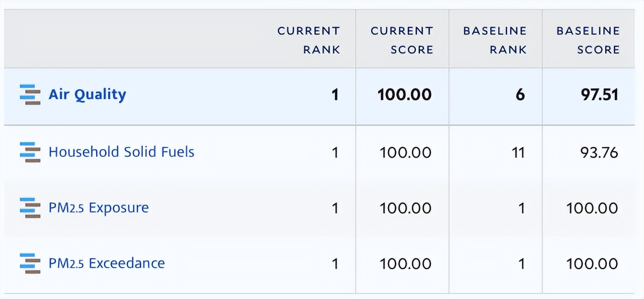Image resolution: width=644 pixels, height=299 pixels.
Task: Open the PM2.5 Exposure link
Action: pyautogui.click(x=98, y=208)
